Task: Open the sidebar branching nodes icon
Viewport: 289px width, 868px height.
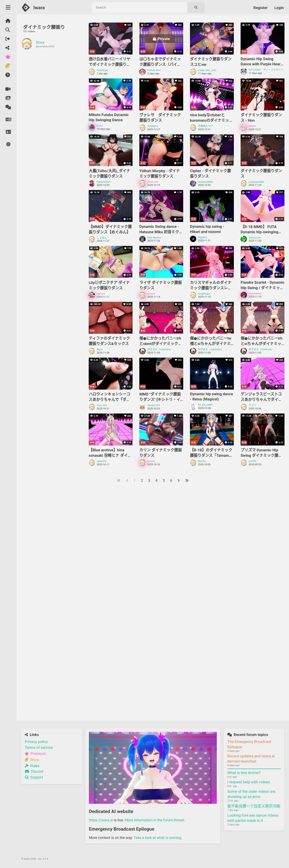Action: [8, 48]
